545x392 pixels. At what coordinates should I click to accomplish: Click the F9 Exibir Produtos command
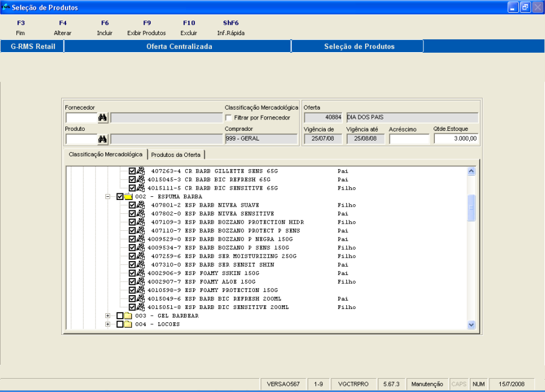pyautogui.click(x=147, y=28)
